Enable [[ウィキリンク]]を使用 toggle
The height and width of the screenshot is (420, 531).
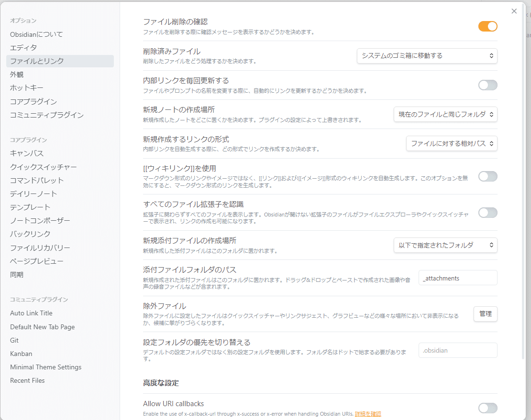click(x=487, y=176)
